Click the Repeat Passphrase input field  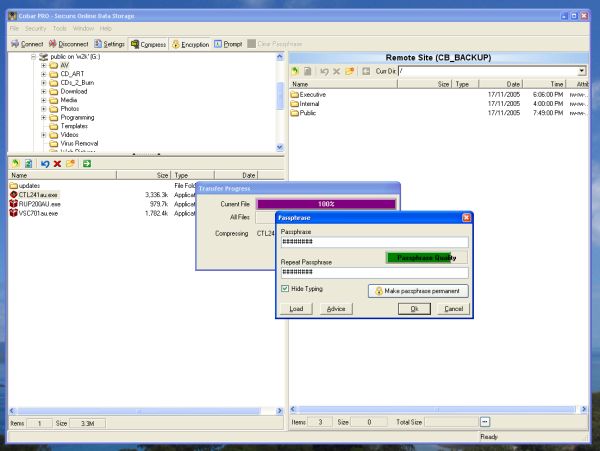coord(374,272)
